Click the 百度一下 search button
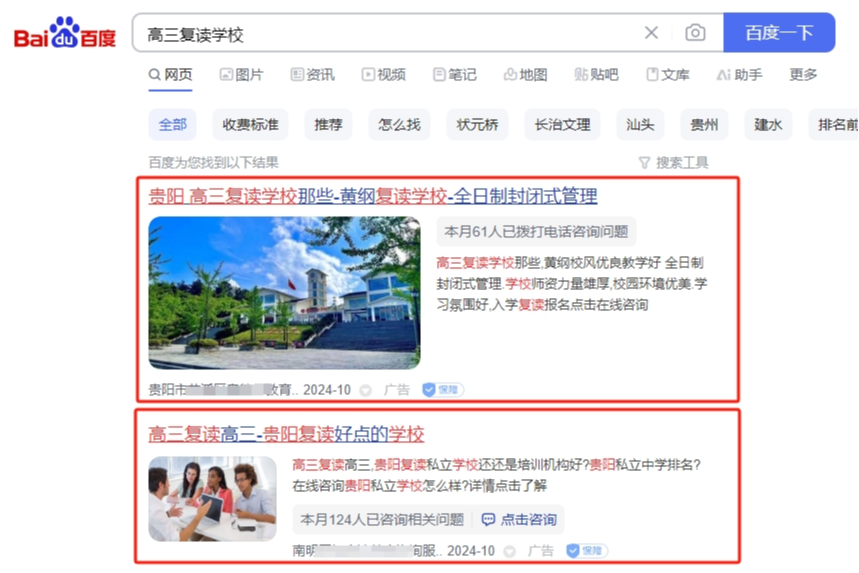The height and width of the screenshot is (573, 859). [x=778, y=33]
